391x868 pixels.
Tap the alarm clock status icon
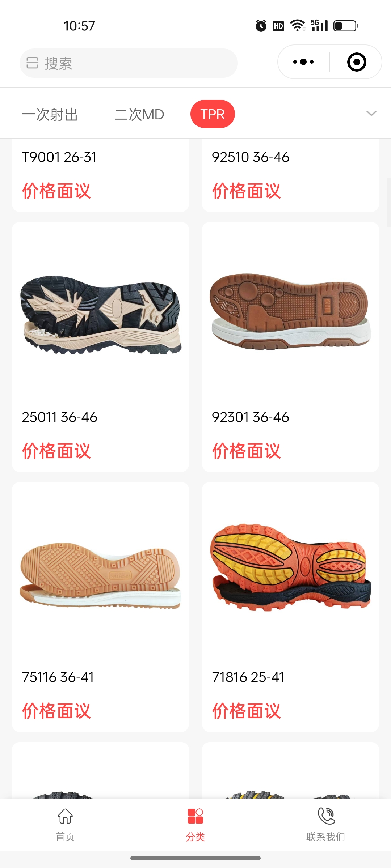point(261,26)
